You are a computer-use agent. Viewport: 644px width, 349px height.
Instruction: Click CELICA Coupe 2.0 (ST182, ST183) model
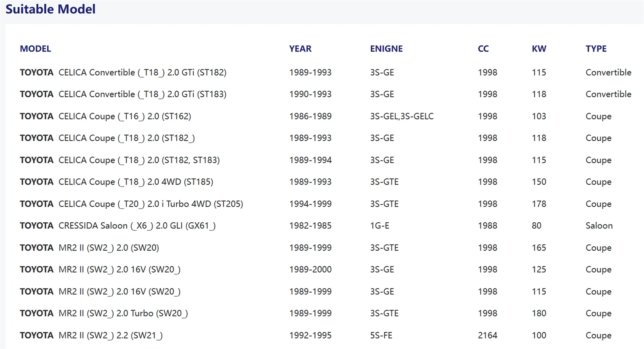pyautogui.click(x=139, y=160)
